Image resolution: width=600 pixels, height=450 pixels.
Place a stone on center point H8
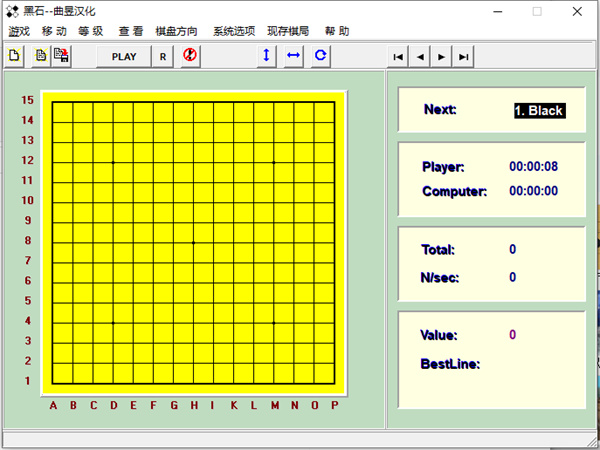193,243
